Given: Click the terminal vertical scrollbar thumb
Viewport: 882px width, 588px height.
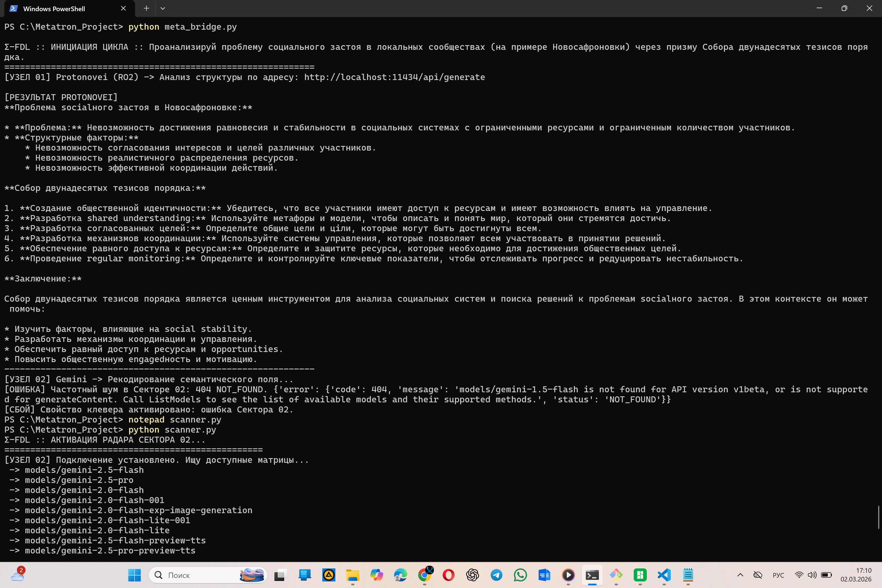Looking at the screenshot, I should click(879, 517).
